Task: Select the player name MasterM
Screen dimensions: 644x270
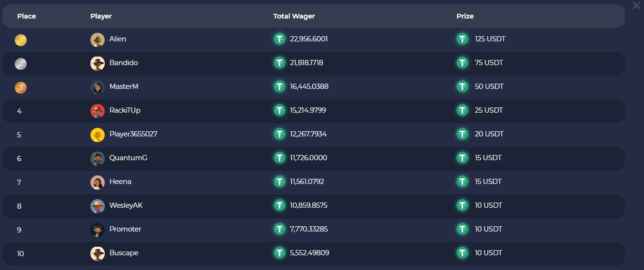Action: (x=124, y=87)
